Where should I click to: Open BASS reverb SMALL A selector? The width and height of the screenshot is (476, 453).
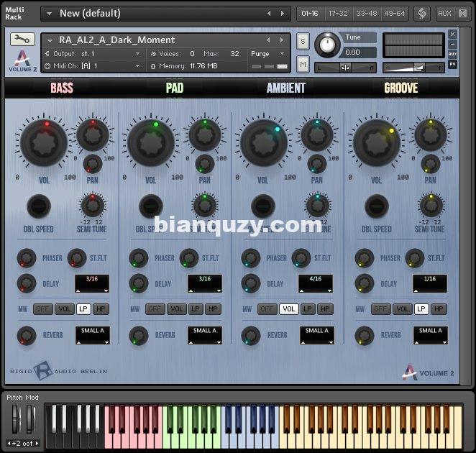pos(93,335)
